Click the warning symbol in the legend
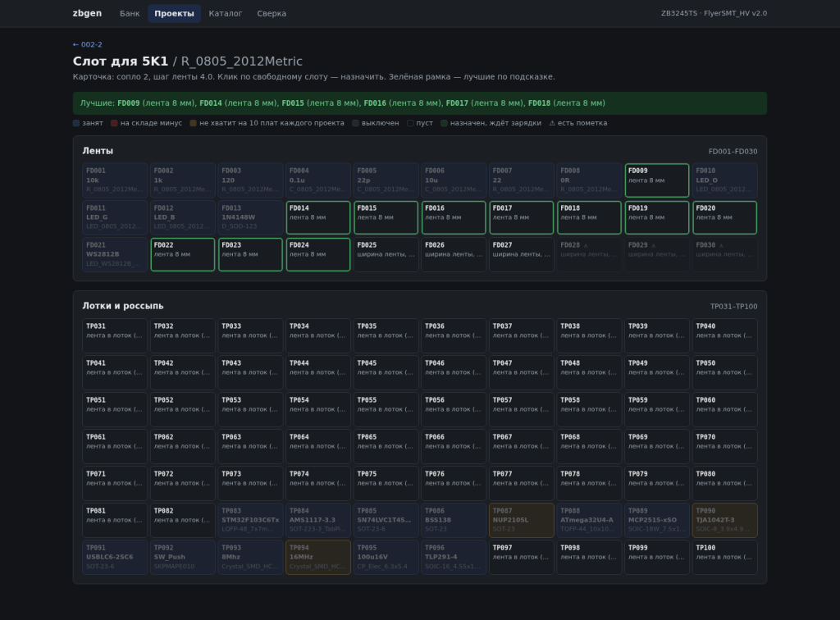Image resolution: width=840 pixels, height=620 pixels. [552, 123]
